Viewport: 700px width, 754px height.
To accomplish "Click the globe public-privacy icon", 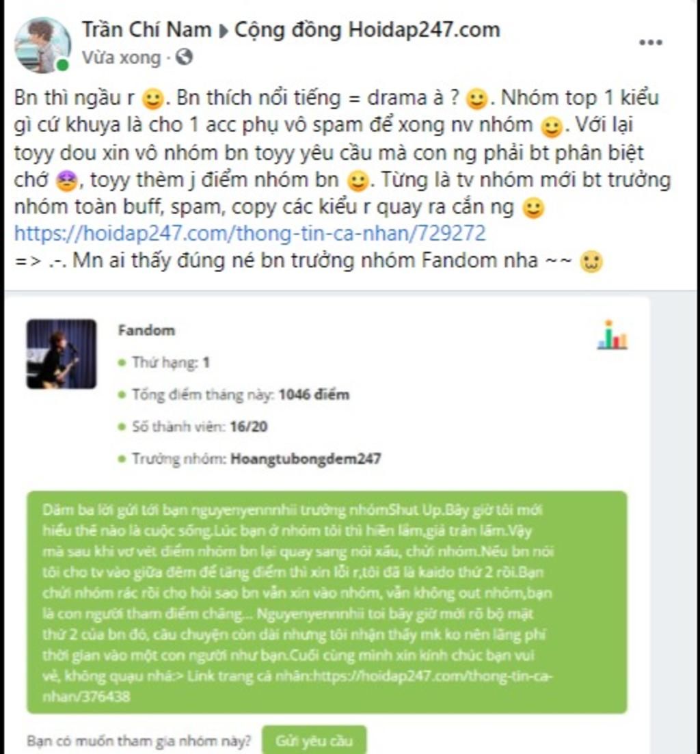I will pyautogui.click(x=184, y=57).
